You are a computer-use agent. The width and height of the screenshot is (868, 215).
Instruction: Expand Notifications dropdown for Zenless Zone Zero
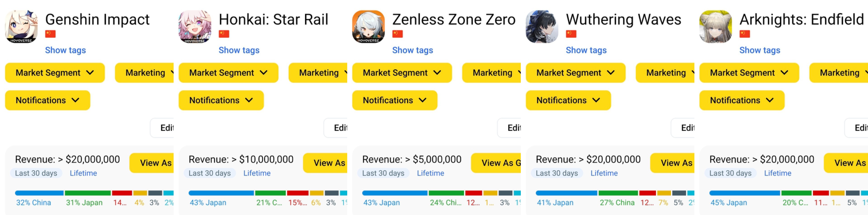(x=395, y=100)
